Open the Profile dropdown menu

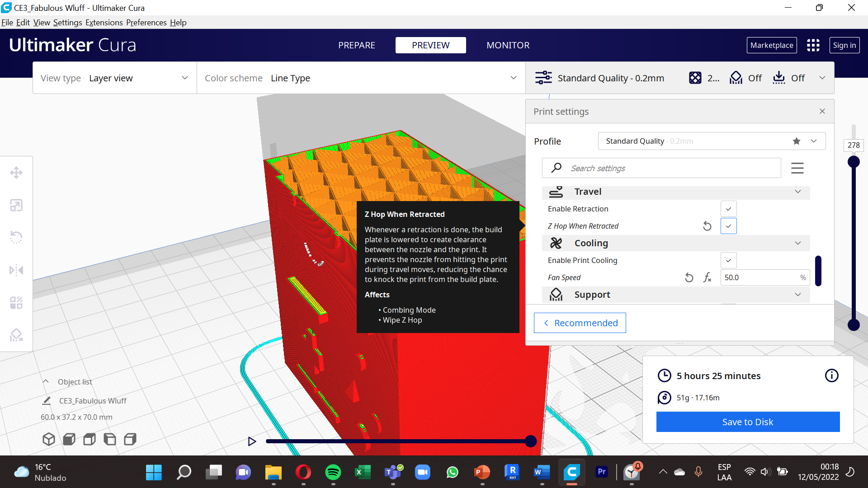tap(814, 141)
